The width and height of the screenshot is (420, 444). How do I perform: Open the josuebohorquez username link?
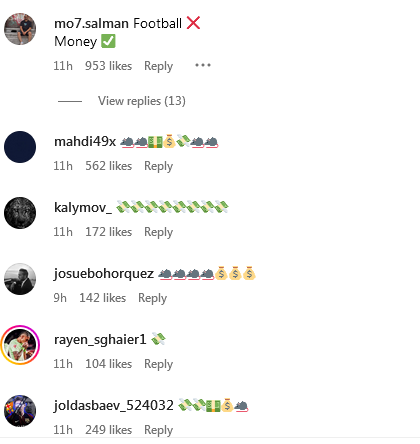(x=104, y=274)
